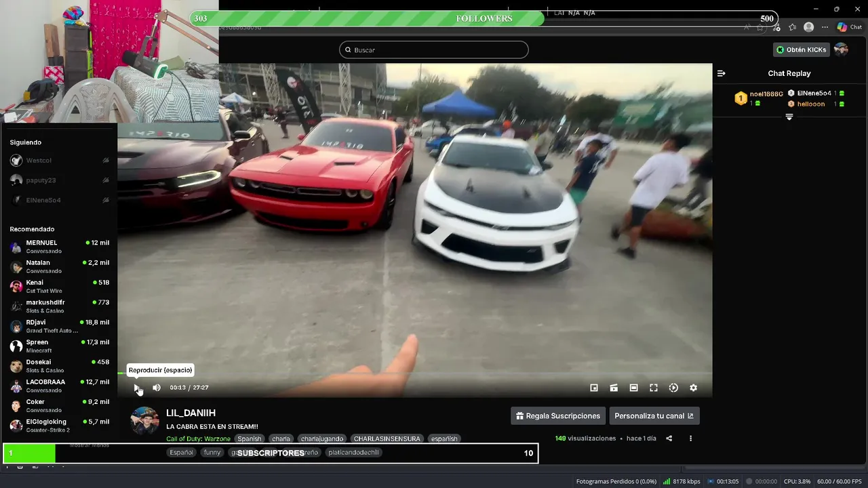Select the charlajugando tag
Viewport: 868px width, 488px height.
[322, 439]
